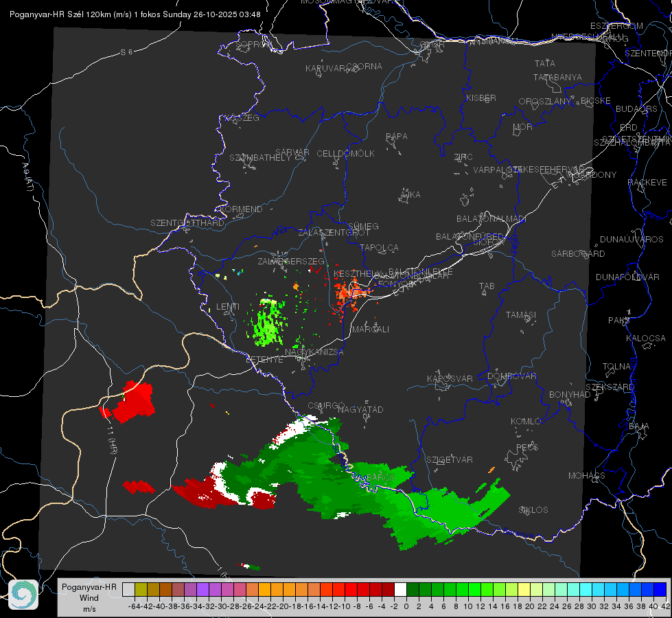Click the TAMASI city label
The width and height of the screenshot is (672, 618).
pyautogui.click(x=521, y=314)
